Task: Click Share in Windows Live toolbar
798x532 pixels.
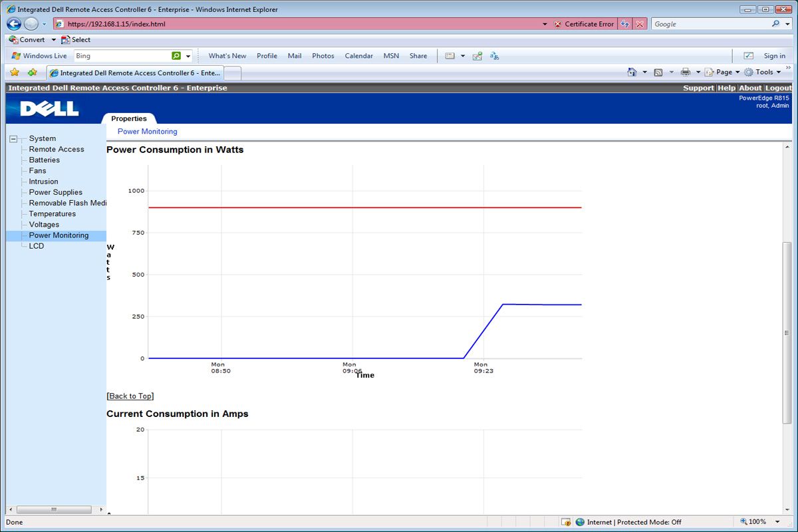Action: (x=418, y=56)
